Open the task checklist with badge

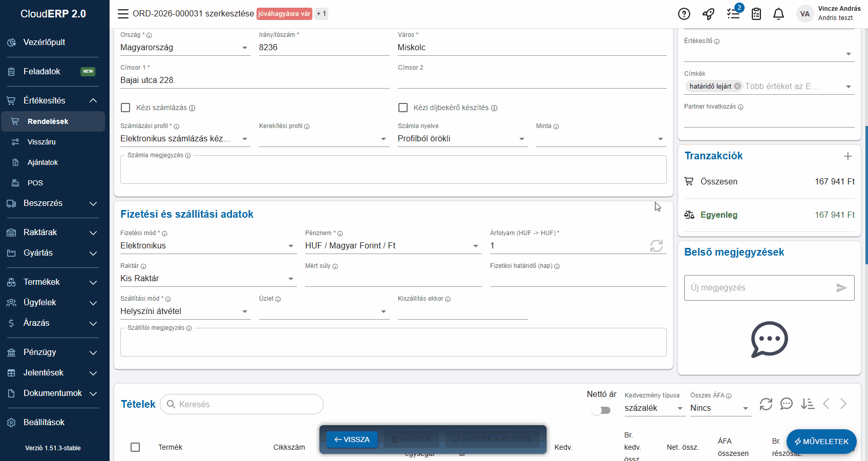[733, 14]
